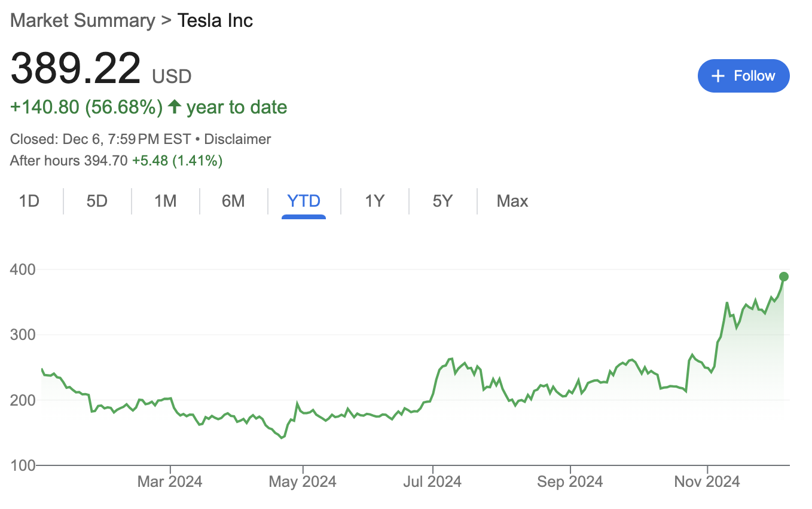The width and height of the screenshot is (812, 509).
Task: Click the 389.22 stock price
Action: point(76,69)
